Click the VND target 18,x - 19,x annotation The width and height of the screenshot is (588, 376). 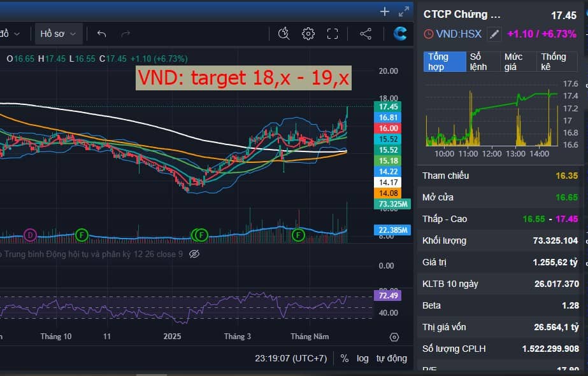(x=243, y=78)
